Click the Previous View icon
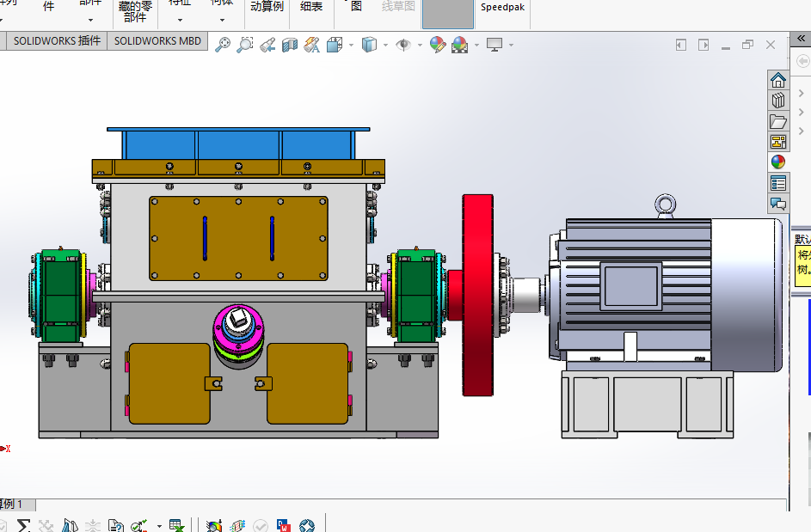The image size is (811, 532). pos(267,45)
